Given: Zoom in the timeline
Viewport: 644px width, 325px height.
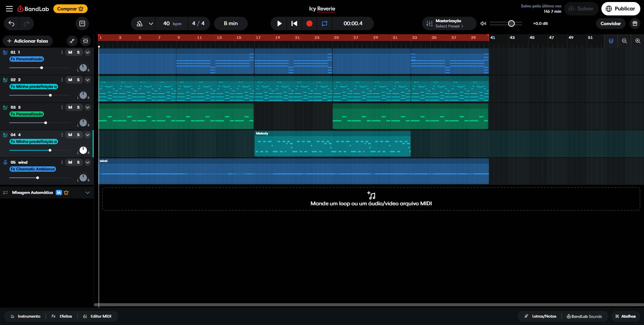Looking at the screenshot, I should click(638, 41).
